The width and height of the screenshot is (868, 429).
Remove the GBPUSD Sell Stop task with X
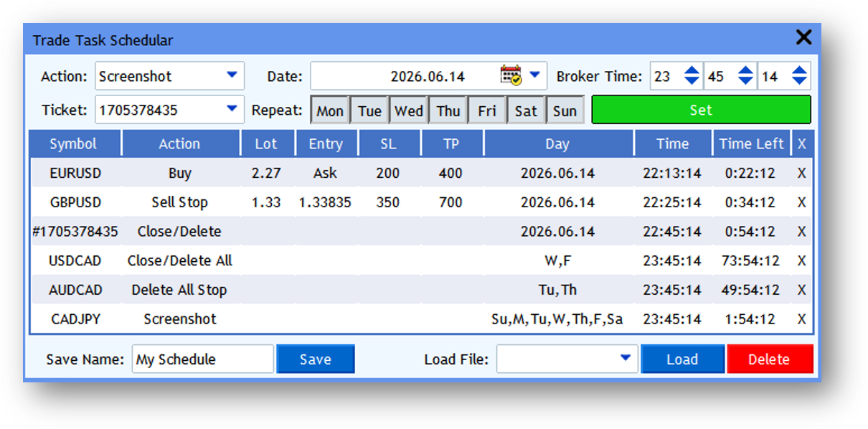click(x=802, y=202)
